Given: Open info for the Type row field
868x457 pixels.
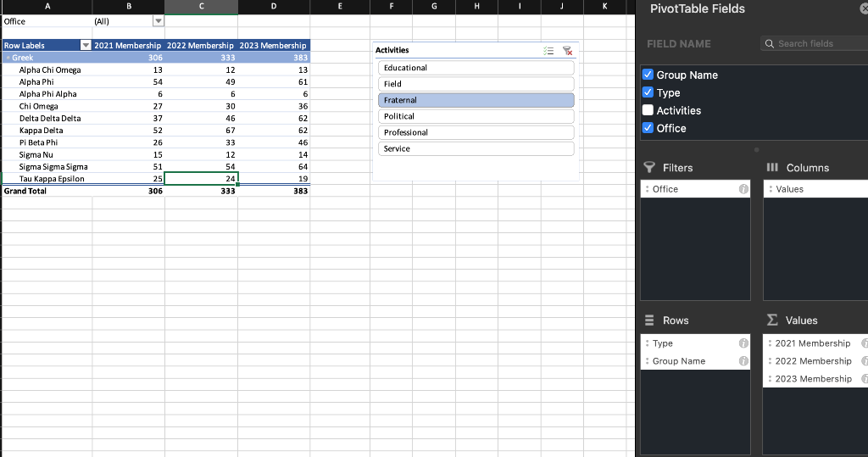Looking at the screenshot, I should 743,343.
